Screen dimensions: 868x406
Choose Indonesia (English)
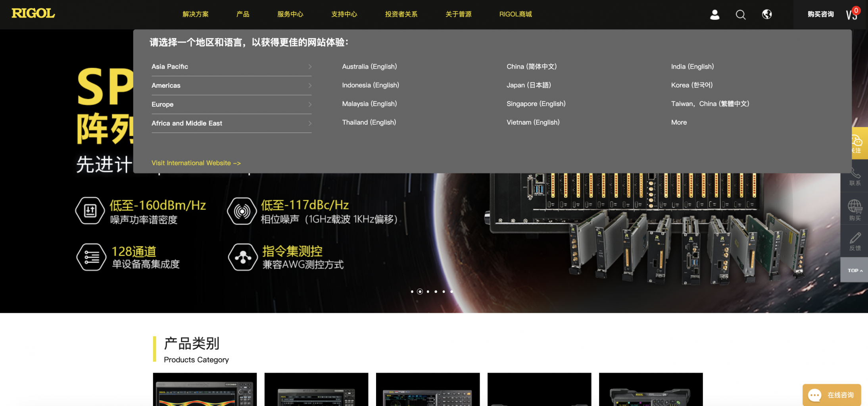371,85
